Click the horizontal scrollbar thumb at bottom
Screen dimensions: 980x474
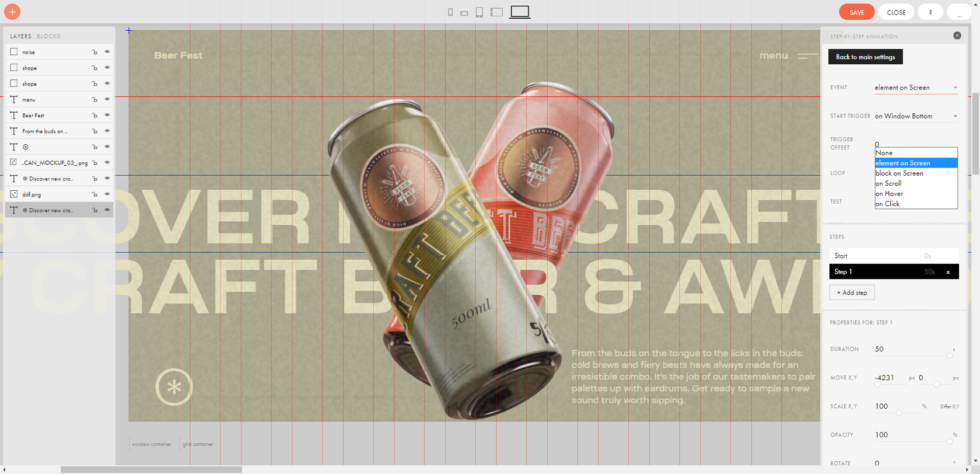tap(151, 469)
